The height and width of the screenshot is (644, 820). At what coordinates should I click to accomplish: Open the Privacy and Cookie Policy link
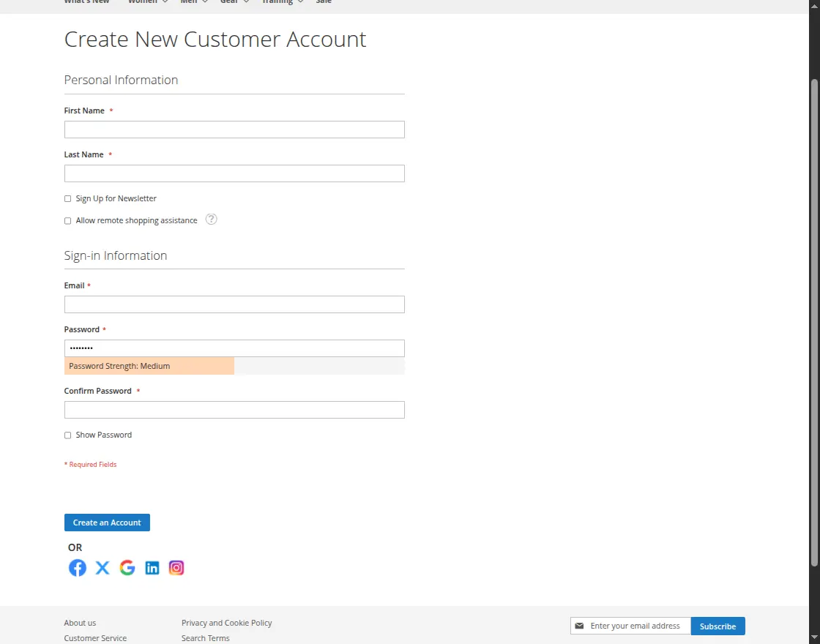226,623
